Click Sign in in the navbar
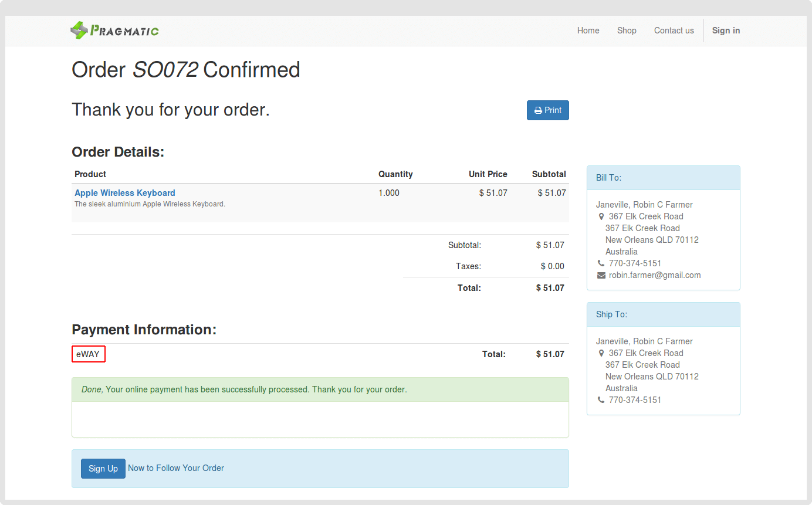 (x=726, y=30)
